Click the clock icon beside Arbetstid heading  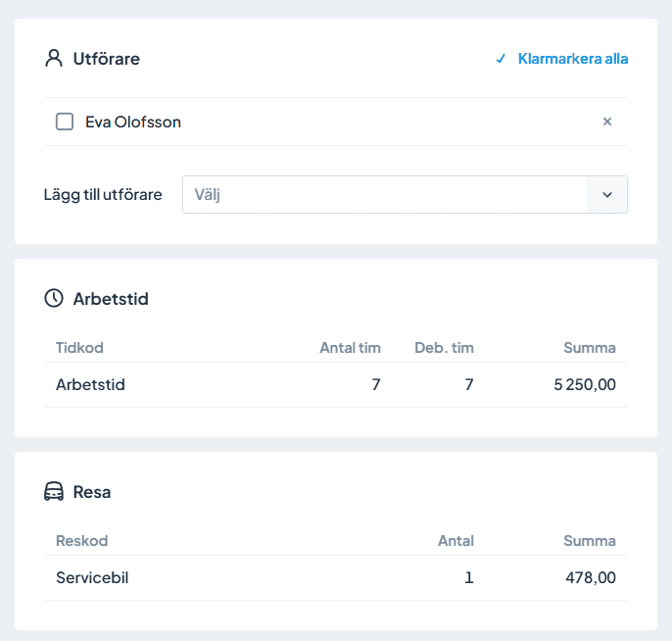[54, 299]
